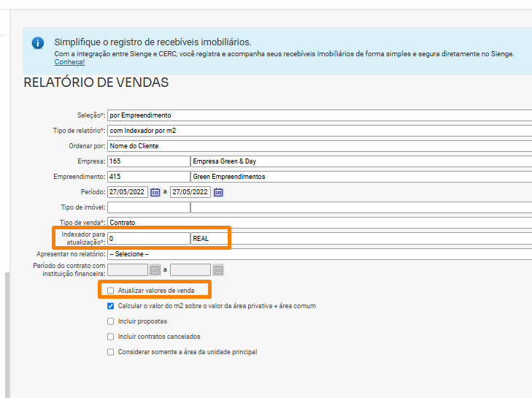The width and height of the screenshot is (532, 398).
Task: Open the Seleção dropdown showing por Empreendimento
Action: pyautogui.click(x=320, y=115)
